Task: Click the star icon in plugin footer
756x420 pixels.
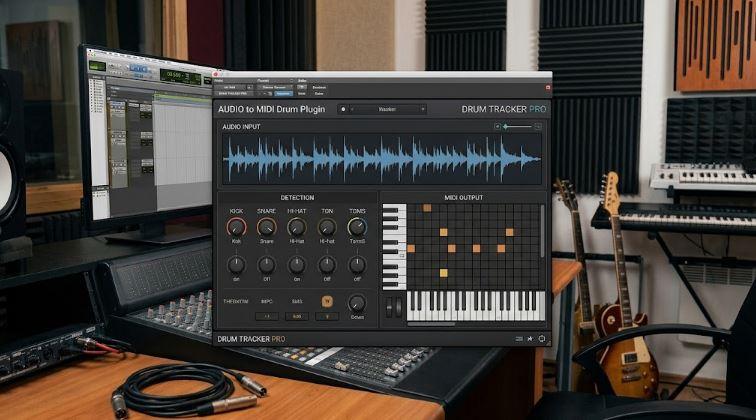Action: pyautogui.click(x=530, y=339)
